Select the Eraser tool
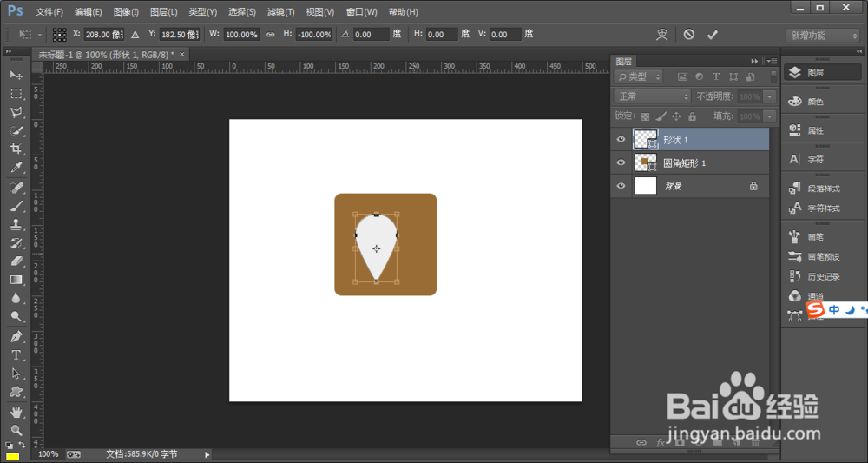The image size is (868, 463). [x=16, y=261]
